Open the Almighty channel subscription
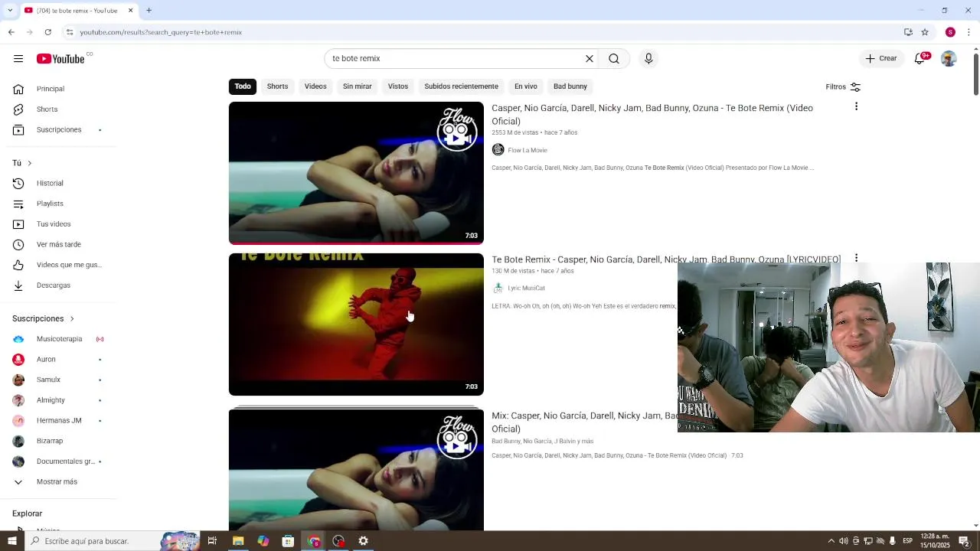 58,400
